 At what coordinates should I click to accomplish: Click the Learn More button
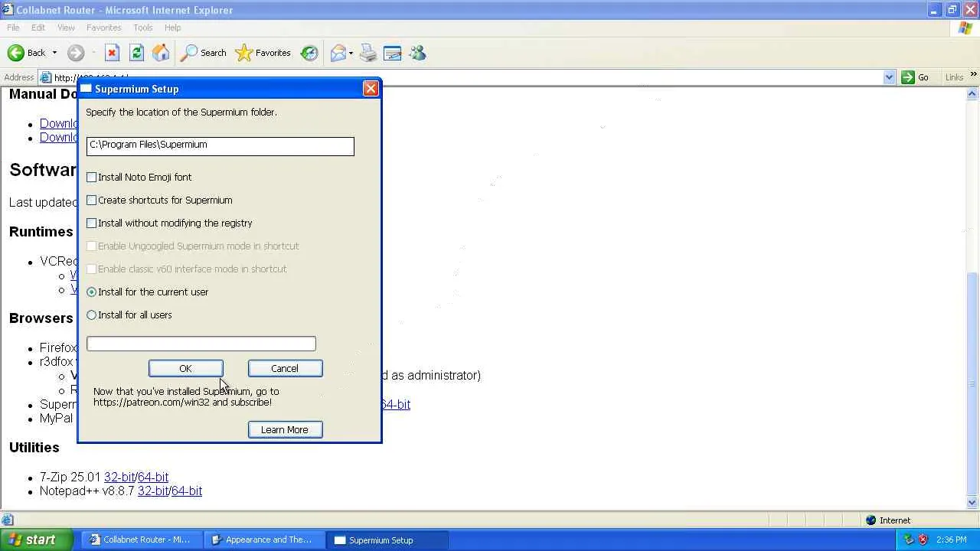pyautogui.click(x=285, y=430)
